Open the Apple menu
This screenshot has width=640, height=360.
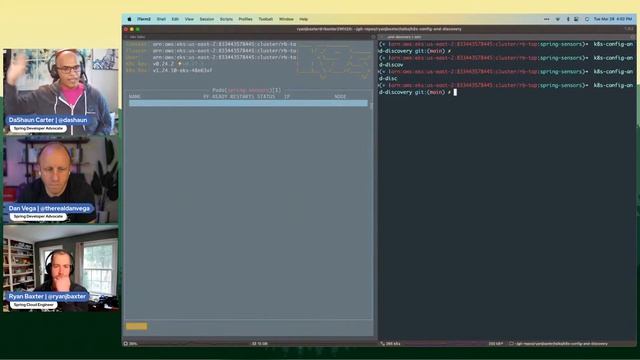[129, 19]
